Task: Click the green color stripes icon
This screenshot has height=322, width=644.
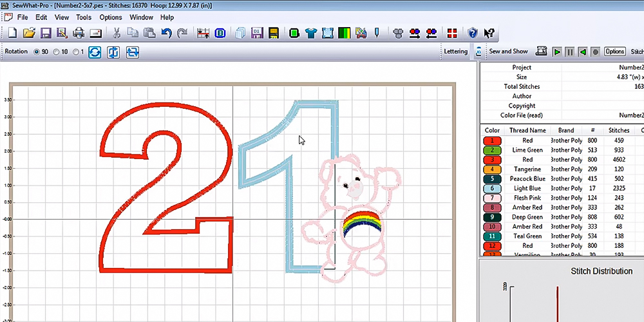Action: coord(344,33)
